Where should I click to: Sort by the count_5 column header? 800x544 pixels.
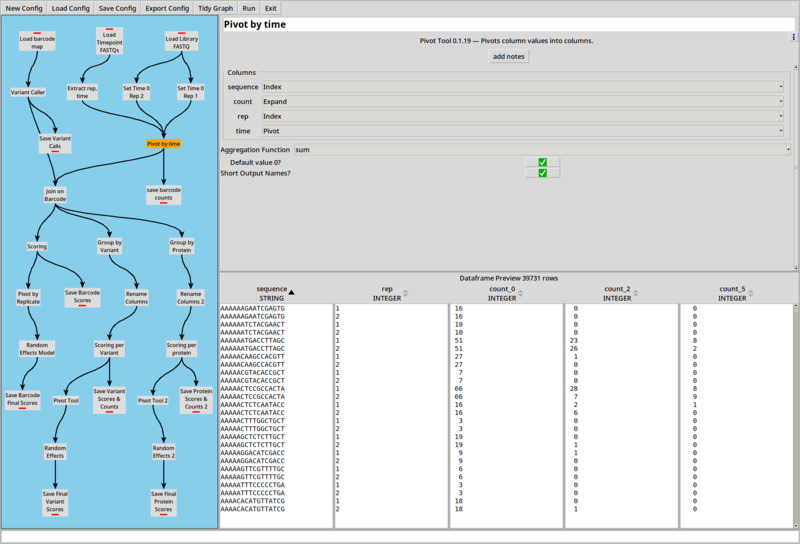pyautogui.click(x=737, y=293)
